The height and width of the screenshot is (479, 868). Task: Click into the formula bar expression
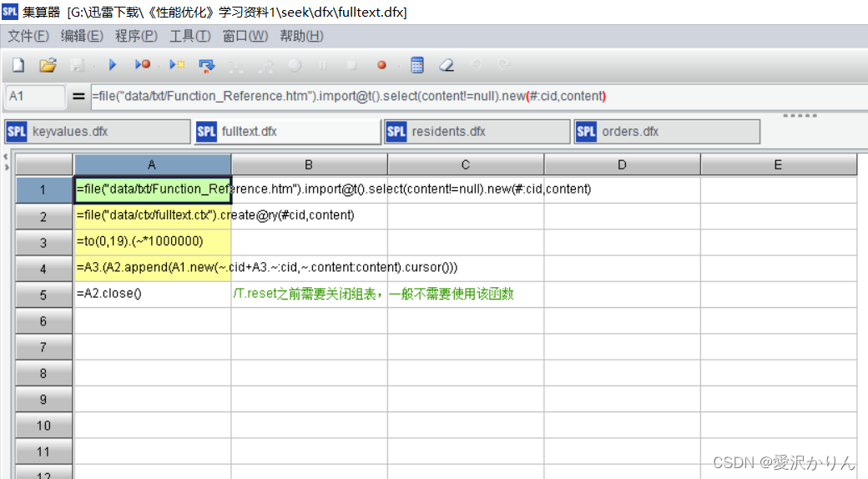[479, 96]
